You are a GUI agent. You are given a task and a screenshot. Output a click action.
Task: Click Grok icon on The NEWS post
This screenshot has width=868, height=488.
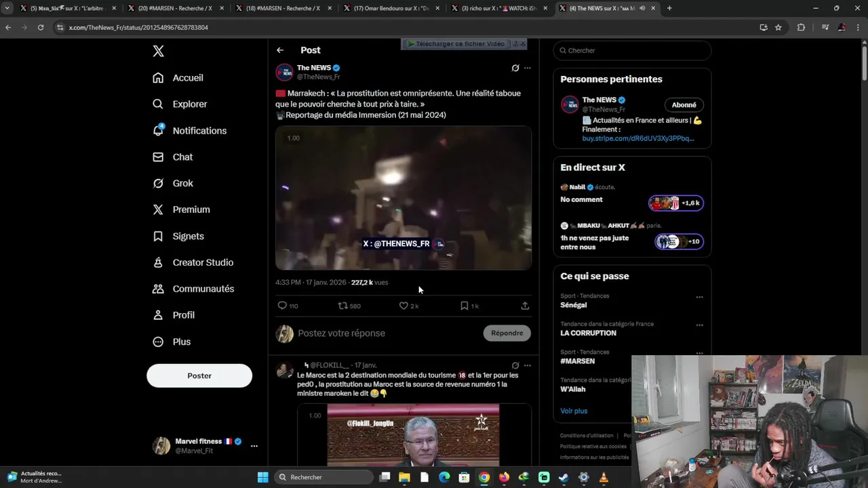click(x=515, y=68)
